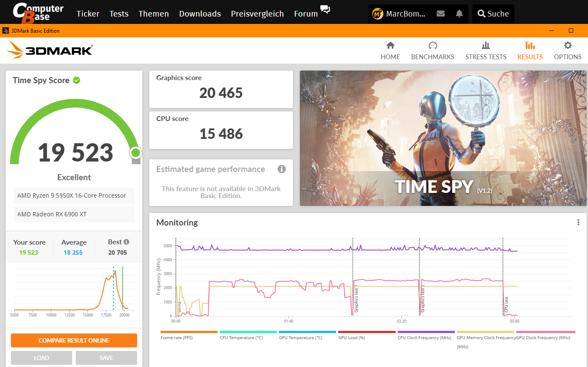The width and height of the screenshot is (588, 367).
Task: Click the green validated score checkmark
Action: click(x=77, y=80)
